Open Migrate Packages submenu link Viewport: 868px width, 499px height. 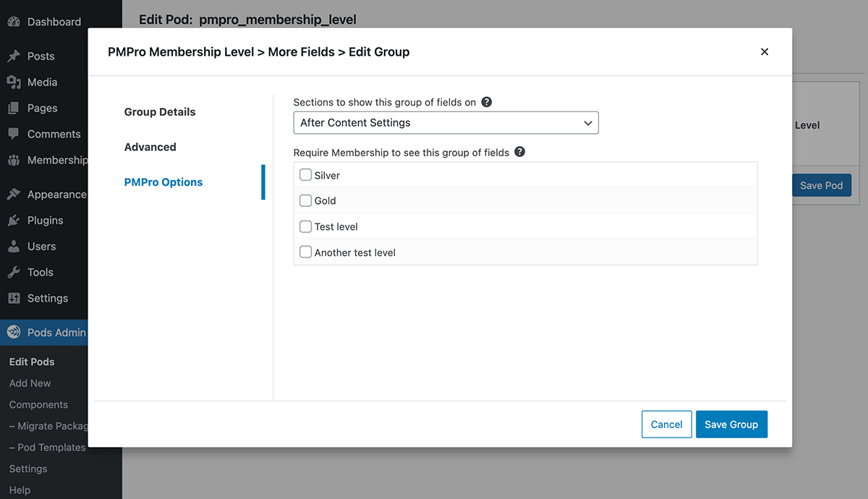[x=48, y=426]
